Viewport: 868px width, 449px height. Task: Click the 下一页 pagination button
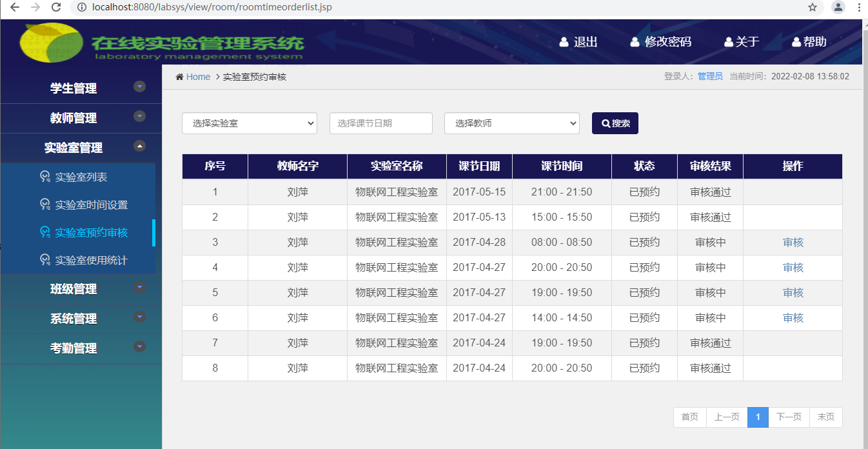coord(789,417)
